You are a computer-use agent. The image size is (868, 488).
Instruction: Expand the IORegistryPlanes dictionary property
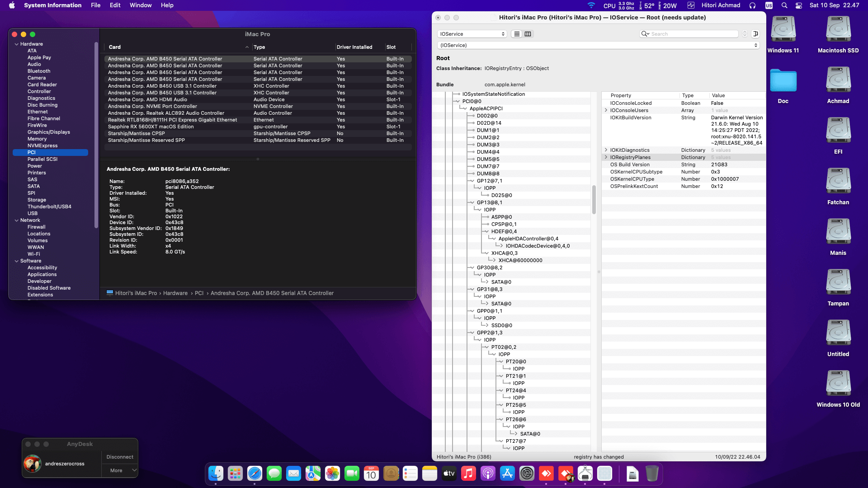pyautogui.click(x=606, y=157)
